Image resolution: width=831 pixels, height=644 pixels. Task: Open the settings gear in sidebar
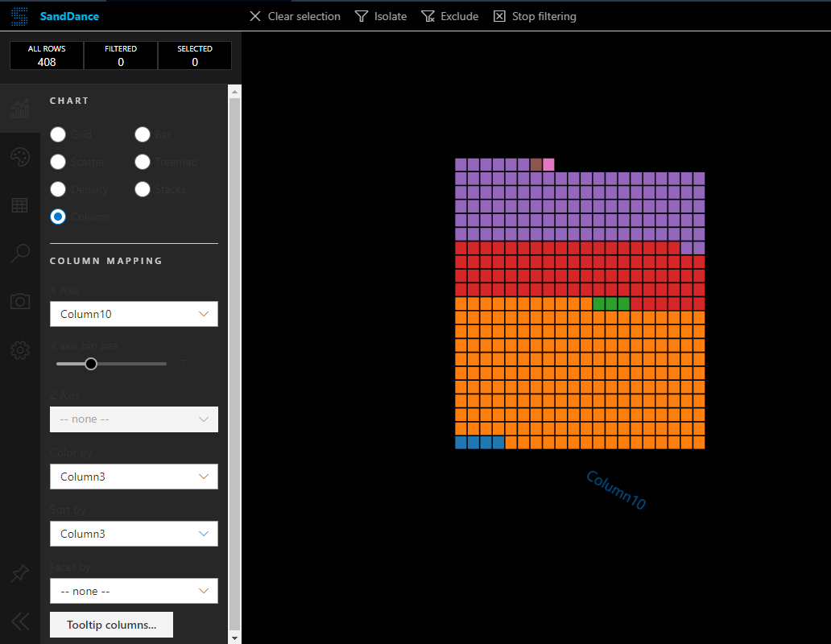[x=20, y=350]
